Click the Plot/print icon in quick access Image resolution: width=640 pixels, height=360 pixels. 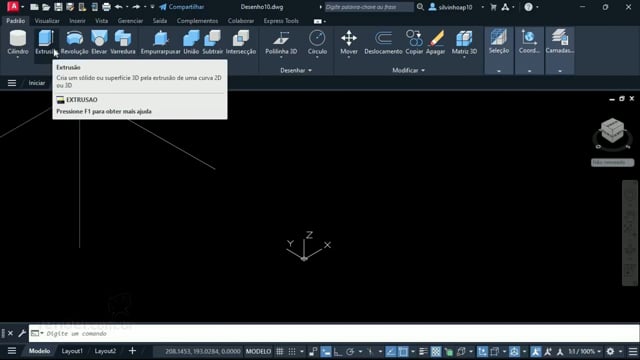click(x=106, y=7)
